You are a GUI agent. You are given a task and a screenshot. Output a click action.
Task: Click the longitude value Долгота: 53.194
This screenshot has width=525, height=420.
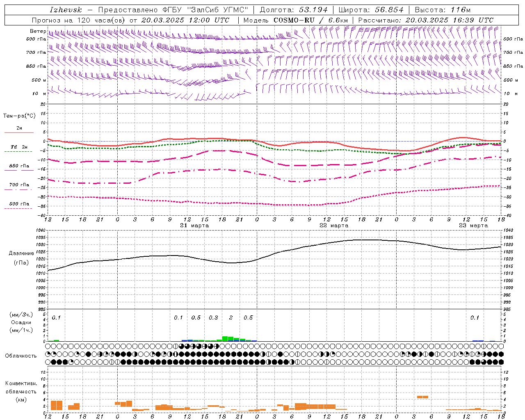coord(294,10)
